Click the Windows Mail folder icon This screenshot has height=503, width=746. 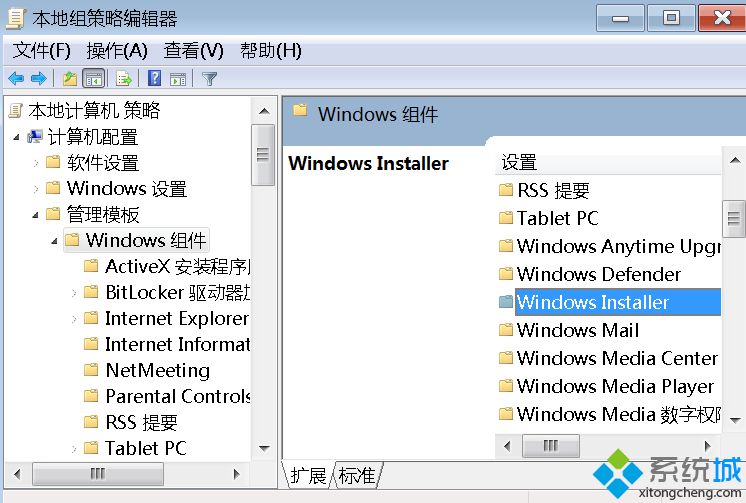(506, 329)
